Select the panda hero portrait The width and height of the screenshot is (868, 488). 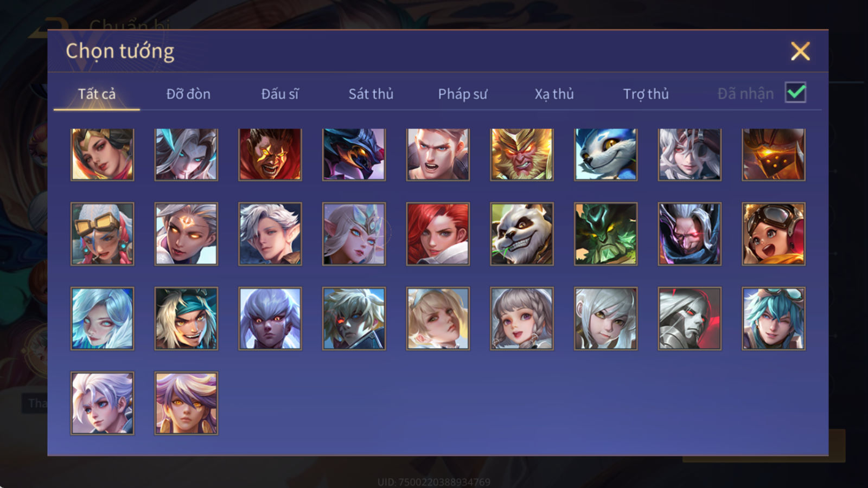[x=522, y=234]
